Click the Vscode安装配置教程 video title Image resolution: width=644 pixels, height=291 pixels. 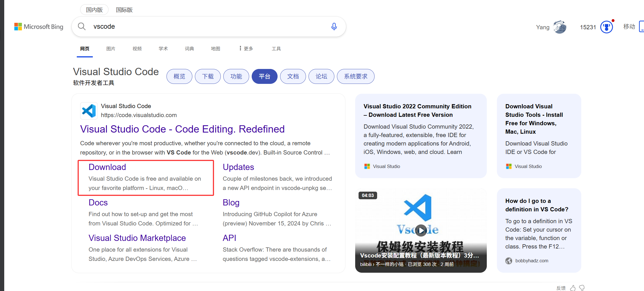click(x=419, y=256)
